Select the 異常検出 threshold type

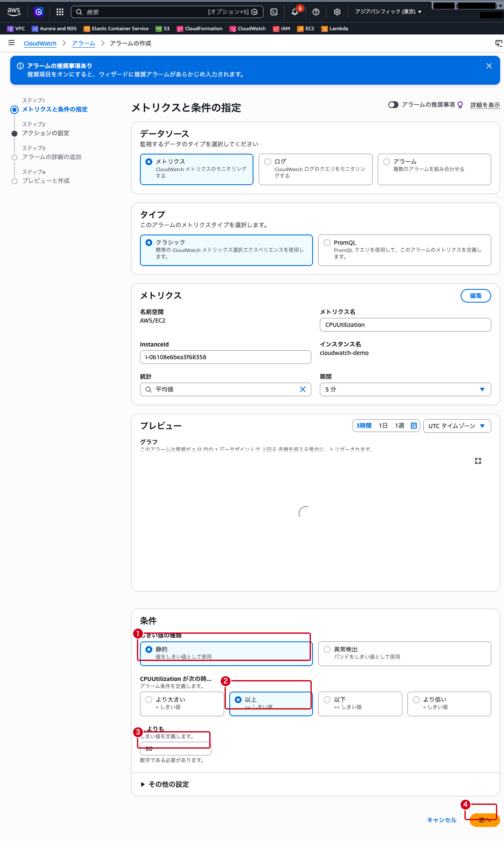[404, 654]
